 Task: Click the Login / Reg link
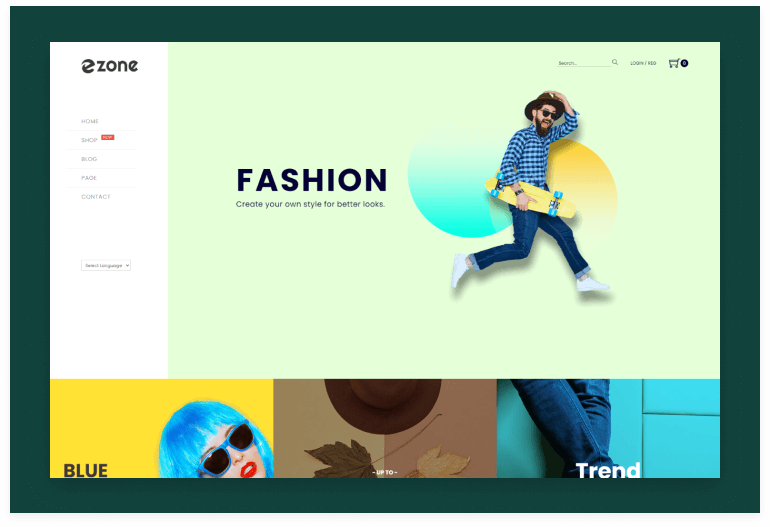(643, 63)
